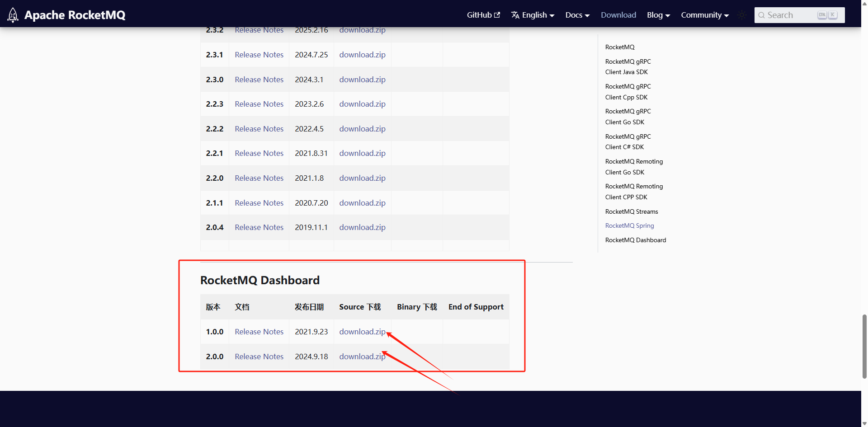Jump to RocketMQ Remoting Client Go SDK

coord(634,167)
